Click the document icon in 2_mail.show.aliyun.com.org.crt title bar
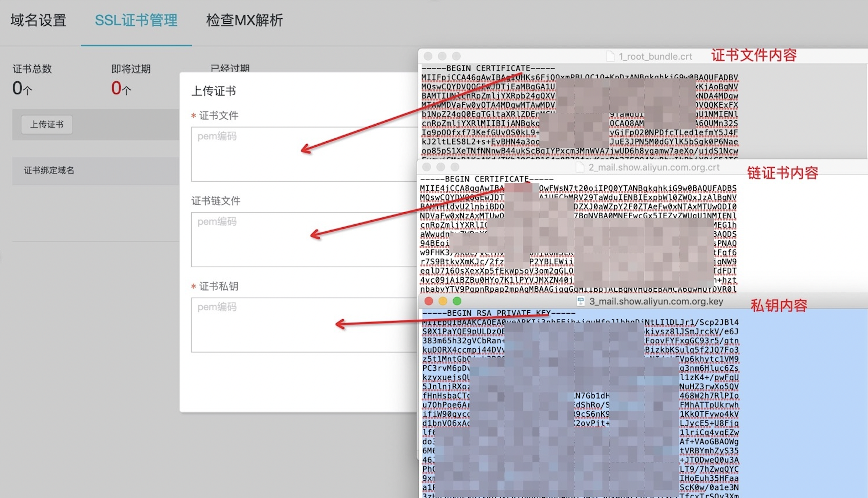This screenshot has width=868, height=498. [x=580, y=167]
